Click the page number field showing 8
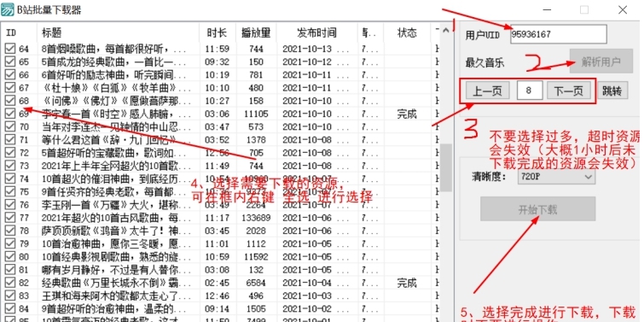 (529, 91)
